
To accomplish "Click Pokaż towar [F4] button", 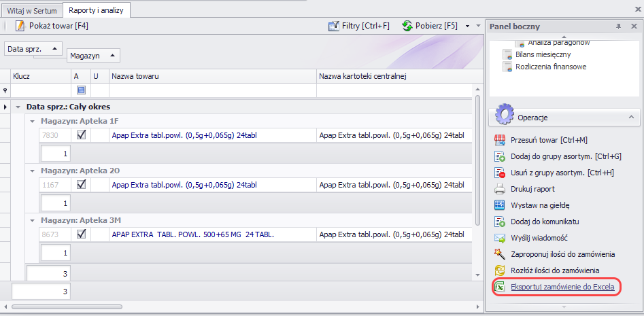I will coord(52,26).
